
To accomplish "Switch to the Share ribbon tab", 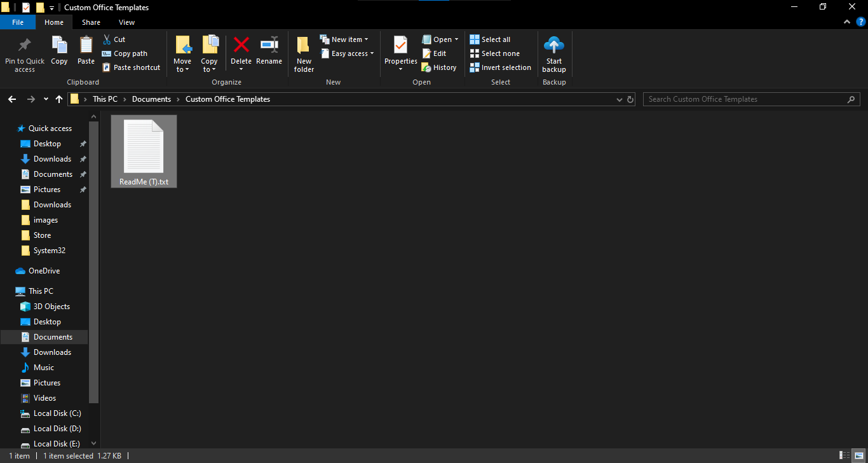I will [x=91, y=22].
